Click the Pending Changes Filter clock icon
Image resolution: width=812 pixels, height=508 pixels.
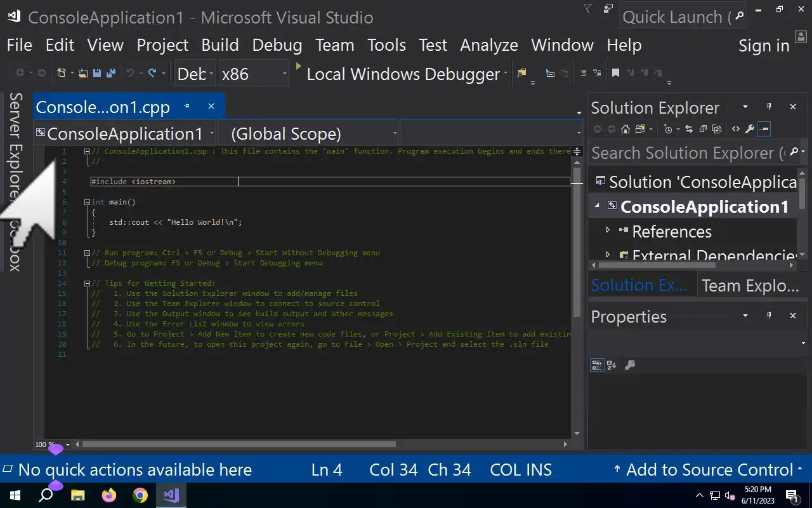tap(668, 129)
